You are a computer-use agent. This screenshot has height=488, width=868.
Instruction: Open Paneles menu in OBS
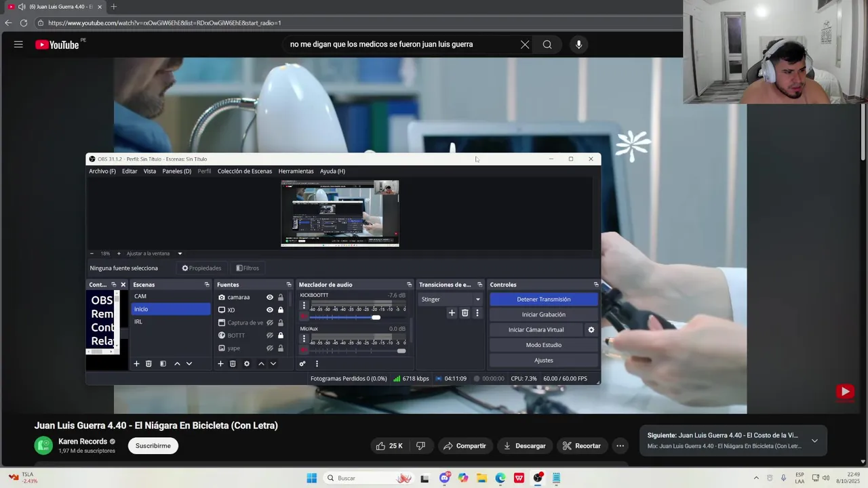(x=177, y=171)
